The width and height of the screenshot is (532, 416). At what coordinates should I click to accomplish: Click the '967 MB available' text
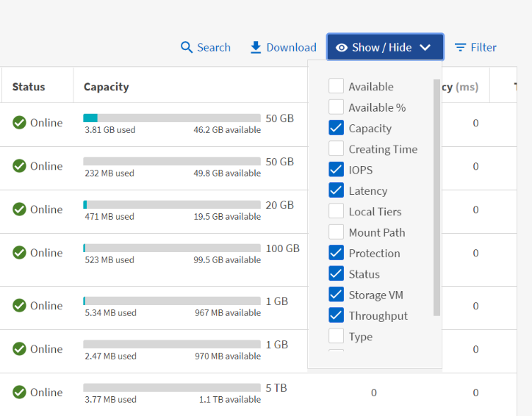point(228,313)
